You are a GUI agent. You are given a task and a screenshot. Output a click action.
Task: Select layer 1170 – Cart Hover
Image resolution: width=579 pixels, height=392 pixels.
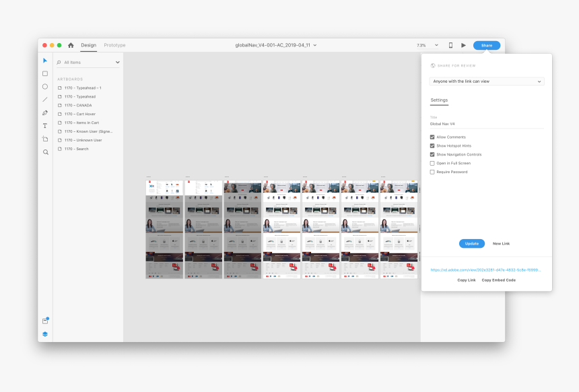click(79, 114)
